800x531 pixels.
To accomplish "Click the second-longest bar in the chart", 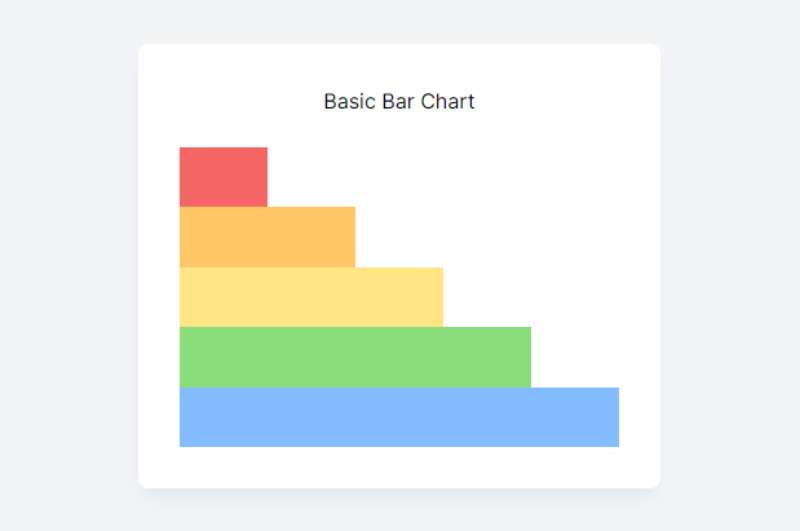I will coord(355,357).
